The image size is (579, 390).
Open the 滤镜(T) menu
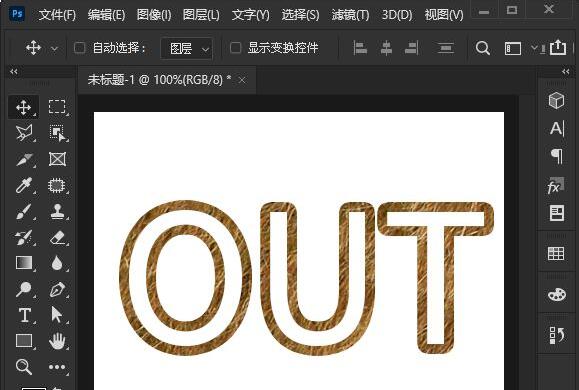point(350,15)
